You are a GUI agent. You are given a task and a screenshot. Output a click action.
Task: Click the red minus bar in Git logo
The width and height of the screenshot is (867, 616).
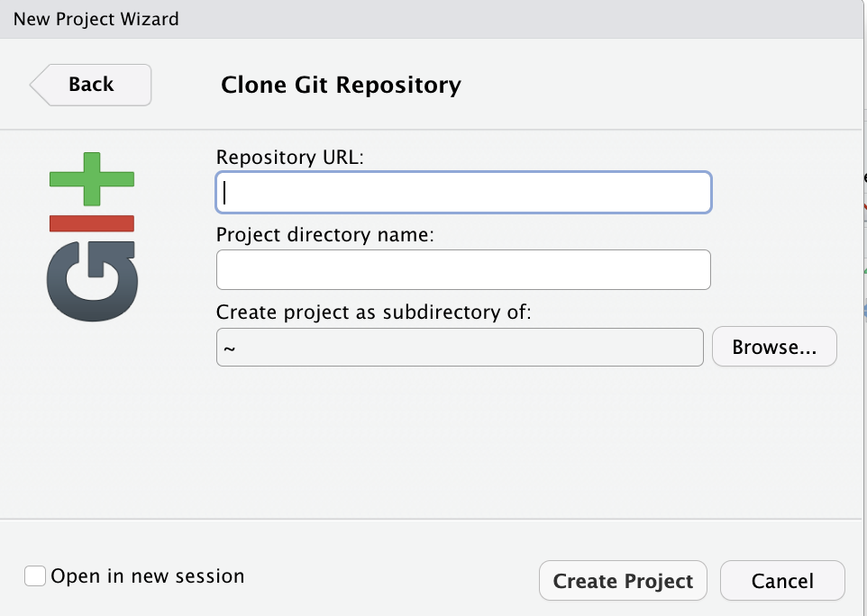[91, 223]
